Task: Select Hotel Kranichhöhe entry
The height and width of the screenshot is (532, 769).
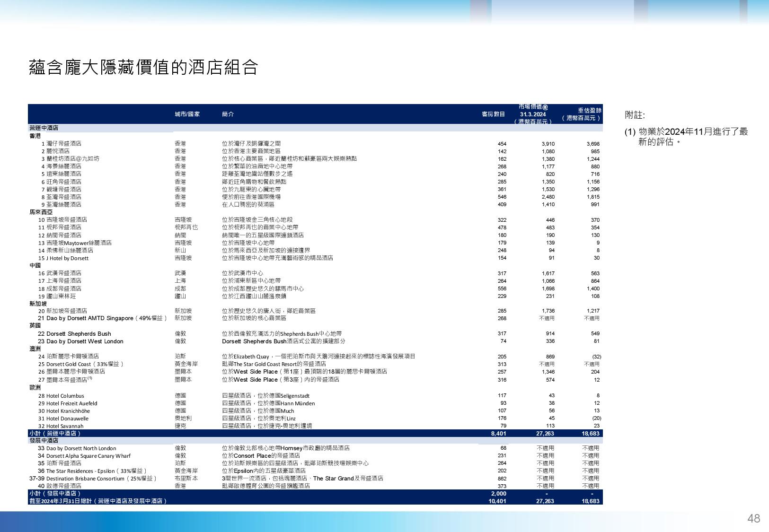Action: point(68,411)
